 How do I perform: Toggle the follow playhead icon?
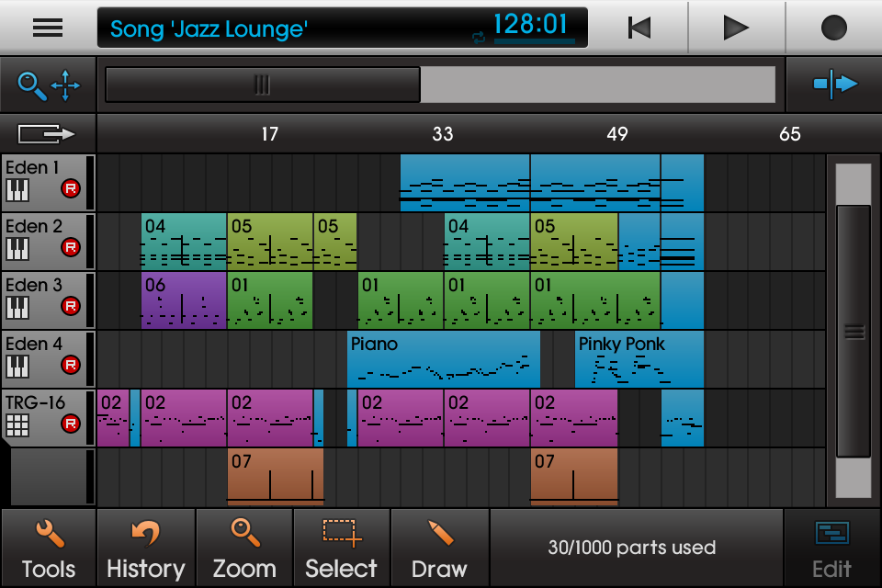click(835, 85)
